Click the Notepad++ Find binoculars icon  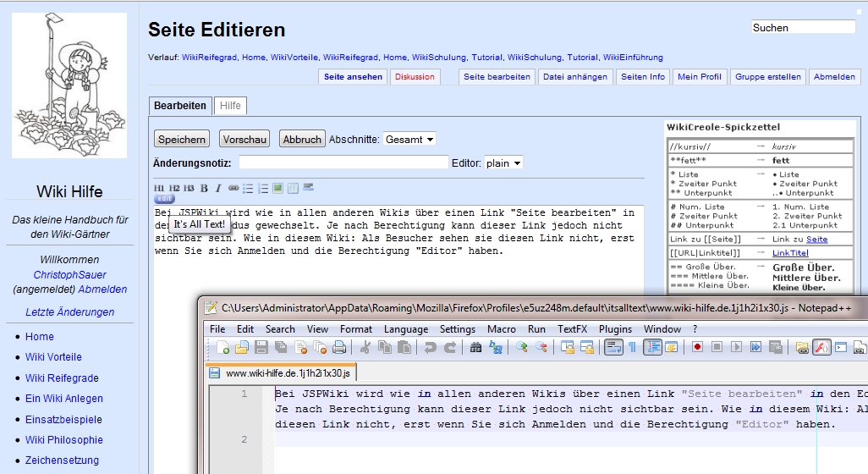[475, 347]
